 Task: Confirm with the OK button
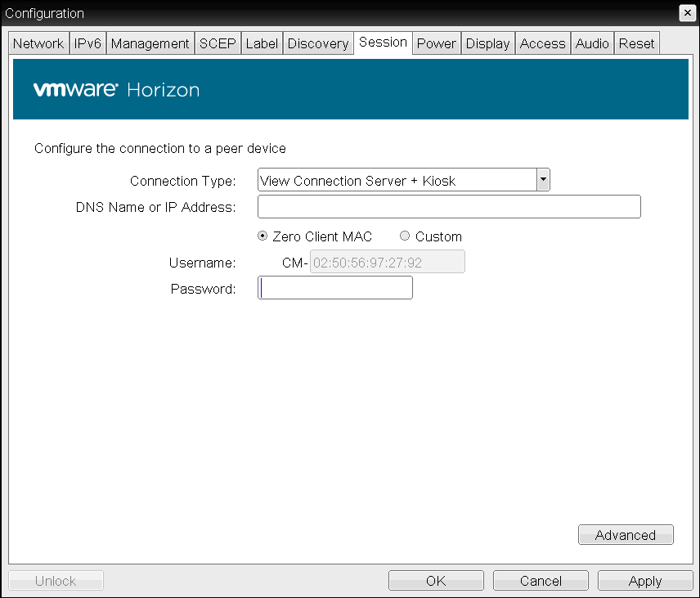pos(436,581)
